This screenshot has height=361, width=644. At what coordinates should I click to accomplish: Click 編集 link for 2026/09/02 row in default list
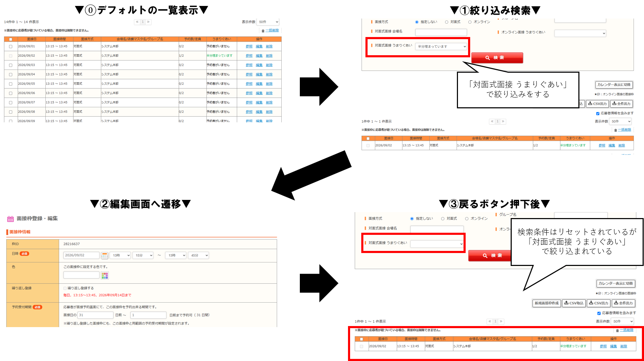pos(259,56)
